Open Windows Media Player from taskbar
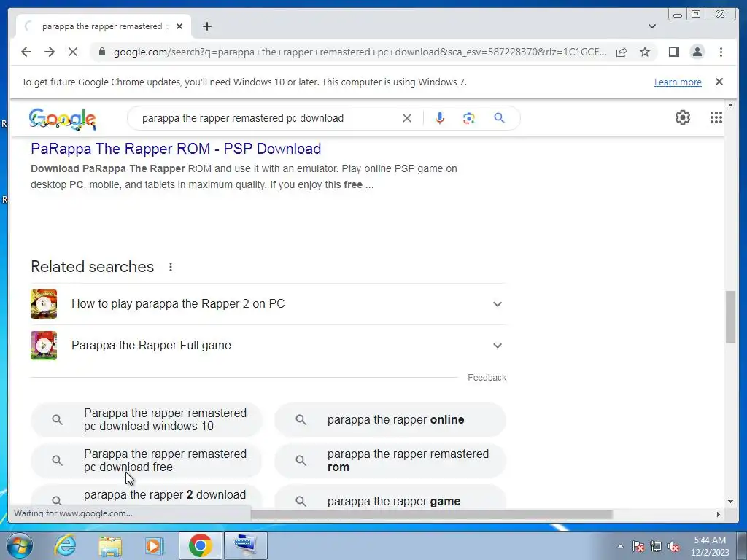Screen dimensions: 747x560 click(x=153, y=545)
